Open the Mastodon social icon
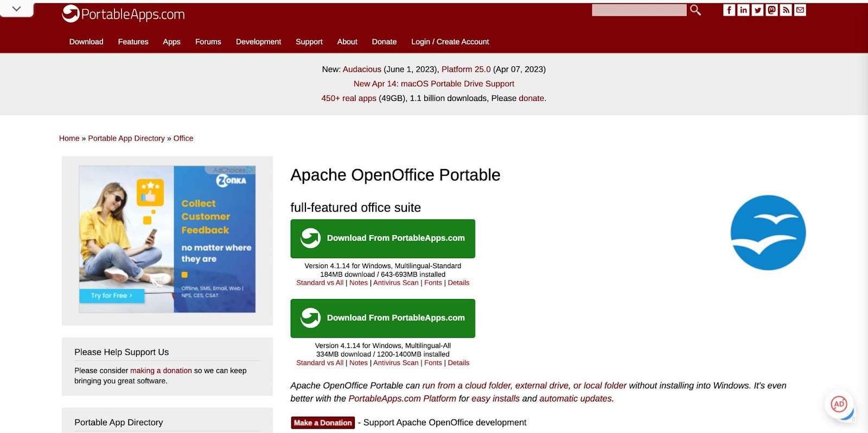This screenshot has height=433, width=868. click(x=771, y=10)
